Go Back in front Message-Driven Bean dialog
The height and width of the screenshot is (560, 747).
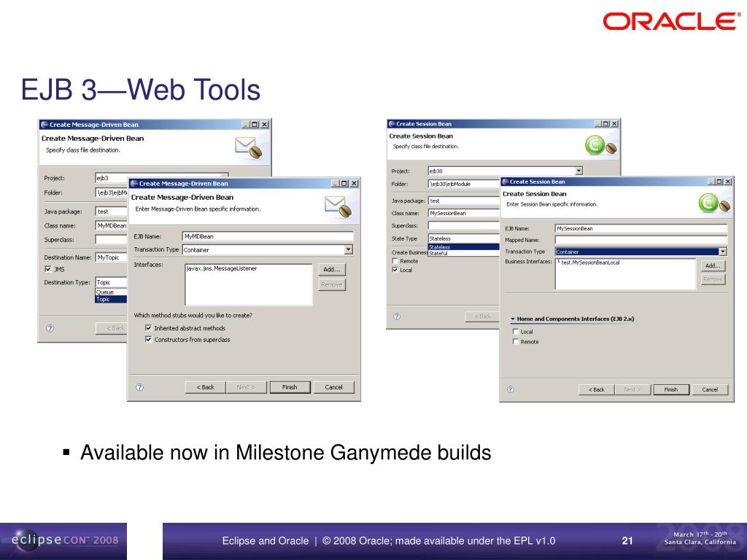[x=205, y=387]
